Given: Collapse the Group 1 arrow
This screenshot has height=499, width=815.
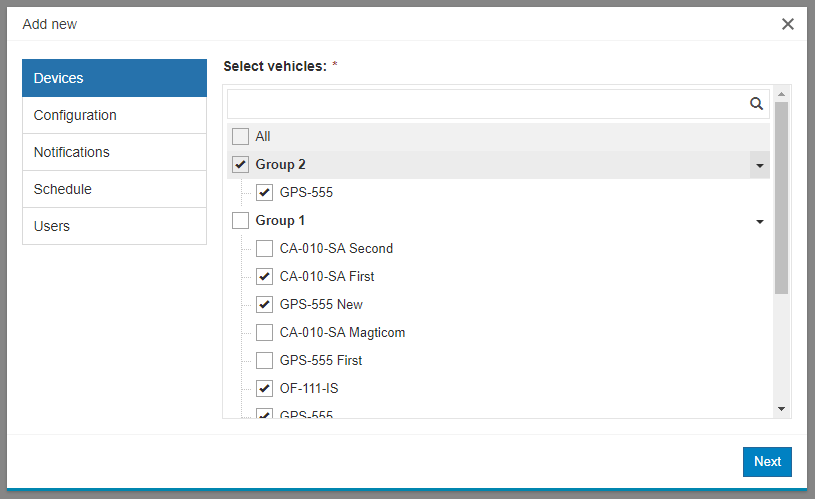Looking at the screenshot, I should coord(759,221).
